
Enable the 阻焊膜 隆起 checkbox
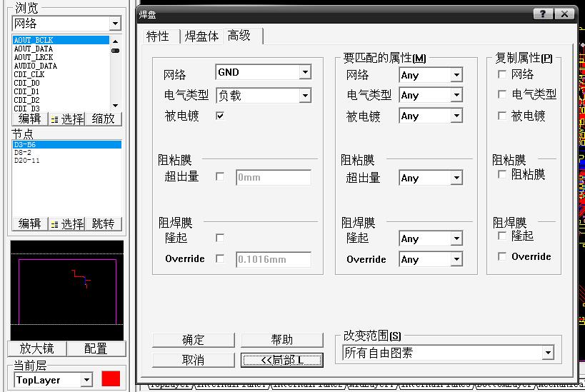[x=220, y=238]
